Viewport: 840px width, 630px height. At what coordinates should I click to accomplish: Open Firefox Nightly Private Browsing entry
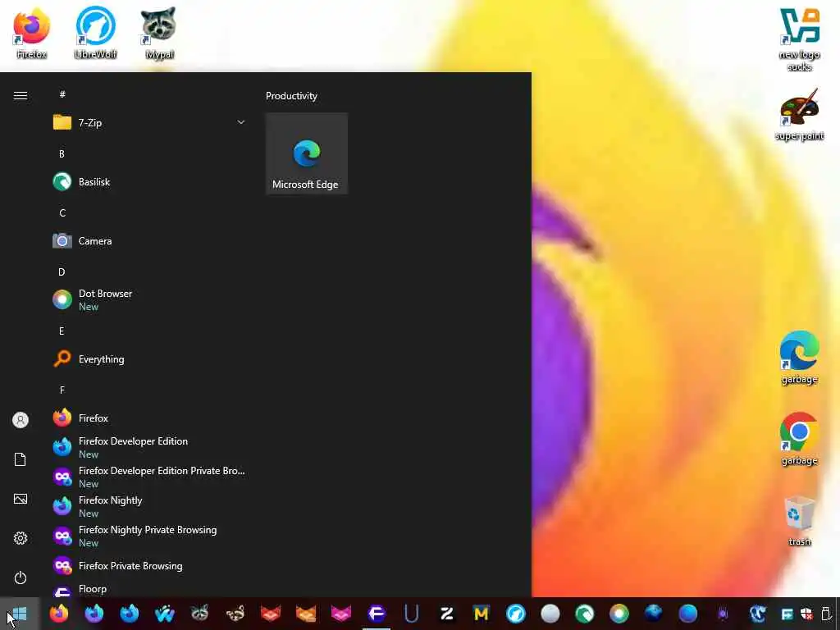tap(149, 536)
